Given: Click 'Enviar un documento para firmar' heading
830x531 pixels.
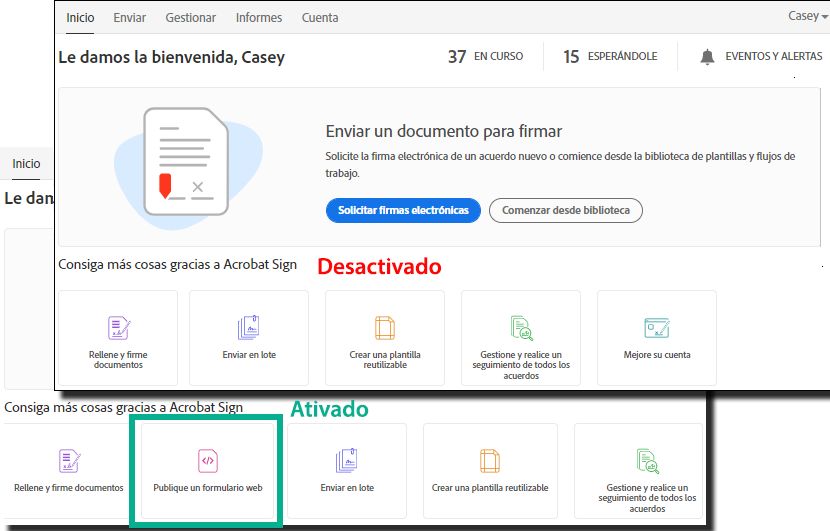Looking at the screenshot, I should (444, 131).
